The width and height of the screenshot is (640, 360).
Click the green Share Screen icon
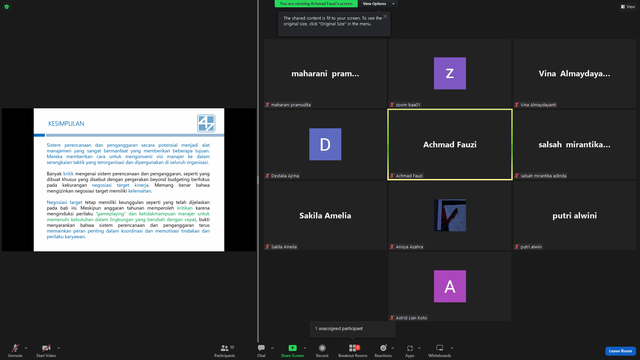[x=293, y=348]
